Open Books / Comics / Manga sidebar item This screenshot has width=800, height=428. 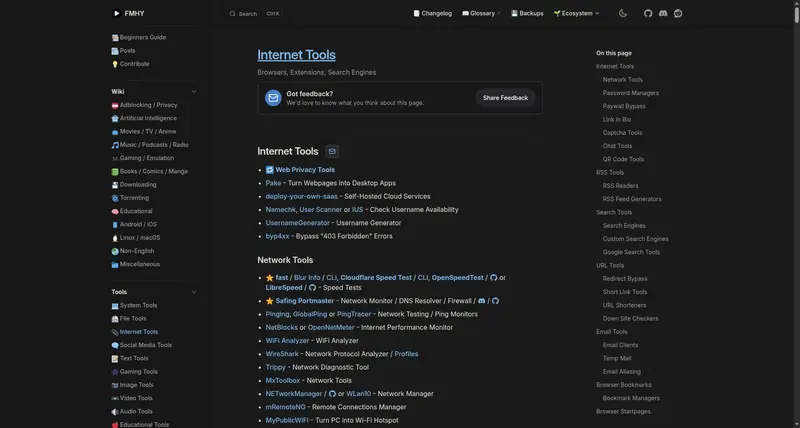tap(149, 171)
